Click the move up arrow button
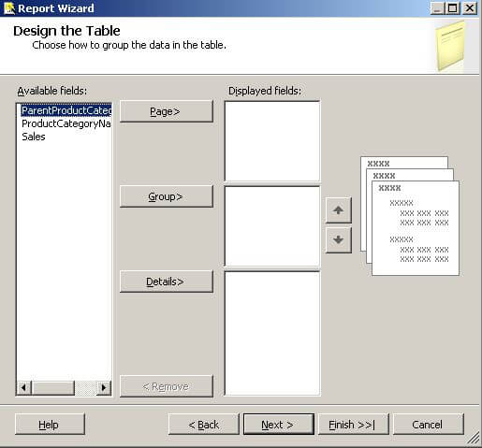The image size is (482, 448). tap(339, 210)
